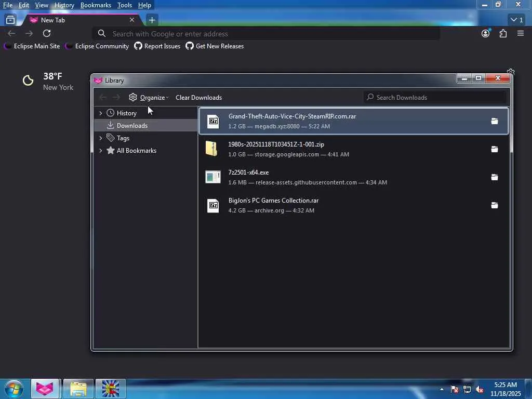Select BigJon's PC Games Collection.rar entry
The height and width of the screenshot is (399, 532).
pyautogui.click(x=353, y=205)
